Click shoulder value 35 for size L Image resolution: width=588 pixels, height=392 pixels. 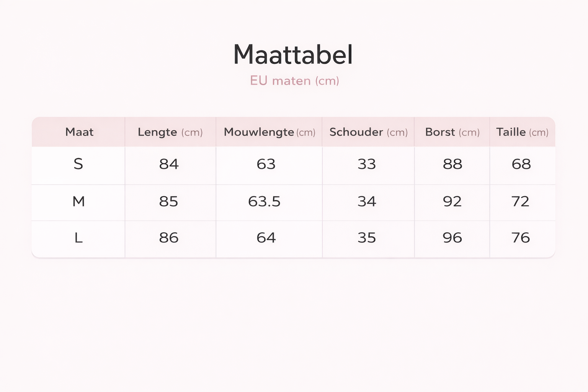coord(367,238)
